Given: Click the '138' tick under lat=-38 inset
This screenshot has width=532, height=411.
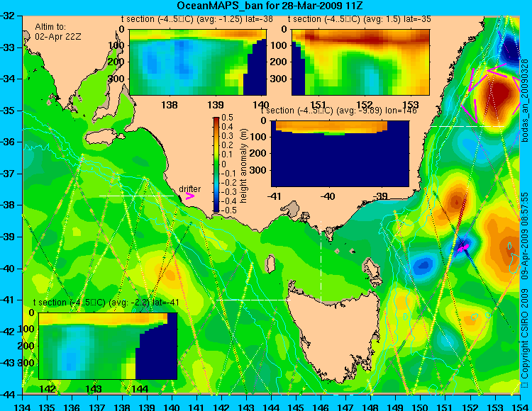Looking at the screenshot, I should click(x=170, y=105).
